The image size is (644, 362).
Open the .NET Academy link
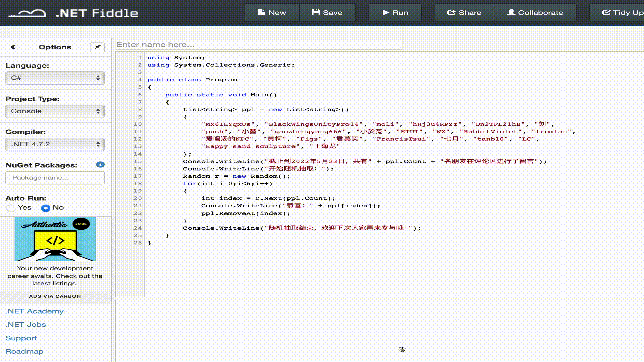[x=35, y=311]
